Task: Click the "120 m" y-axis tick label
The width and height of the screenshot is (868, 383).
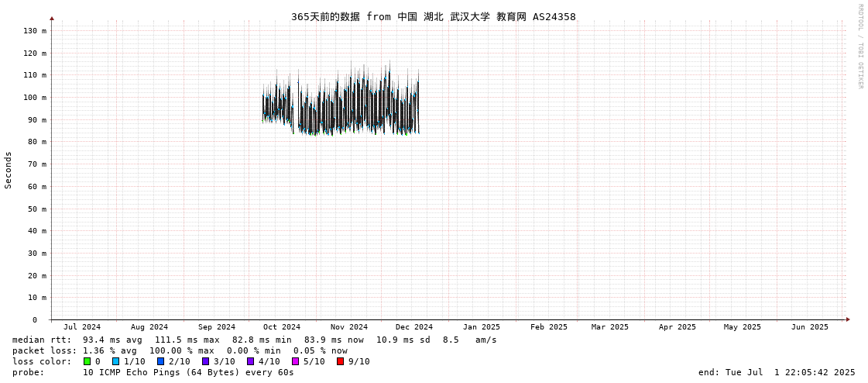Action: tap(36, 53)
